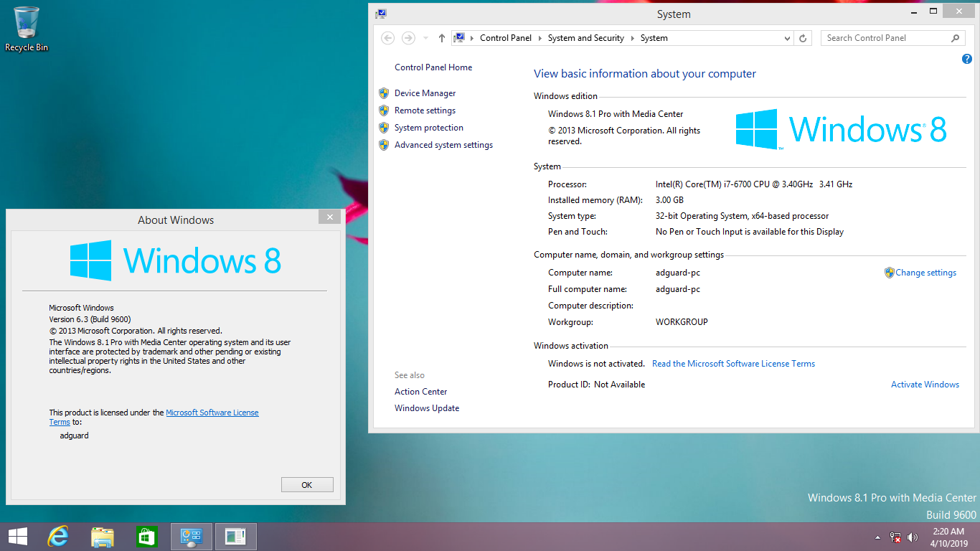The height and width of the screenshot is (551, 980).
Task: Click the Version 6.3 (Build 9600) text
Action: click(x=90, y=319)
